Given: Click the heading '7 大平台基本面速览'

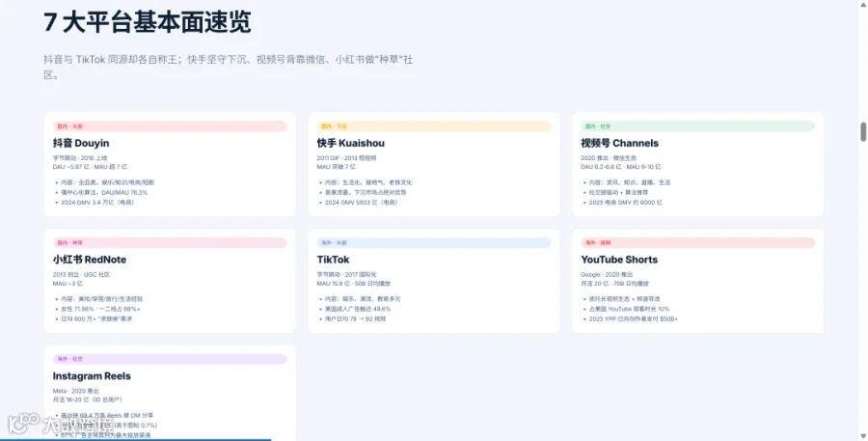Looking at the screenshot, I should [x=148, y=22].
